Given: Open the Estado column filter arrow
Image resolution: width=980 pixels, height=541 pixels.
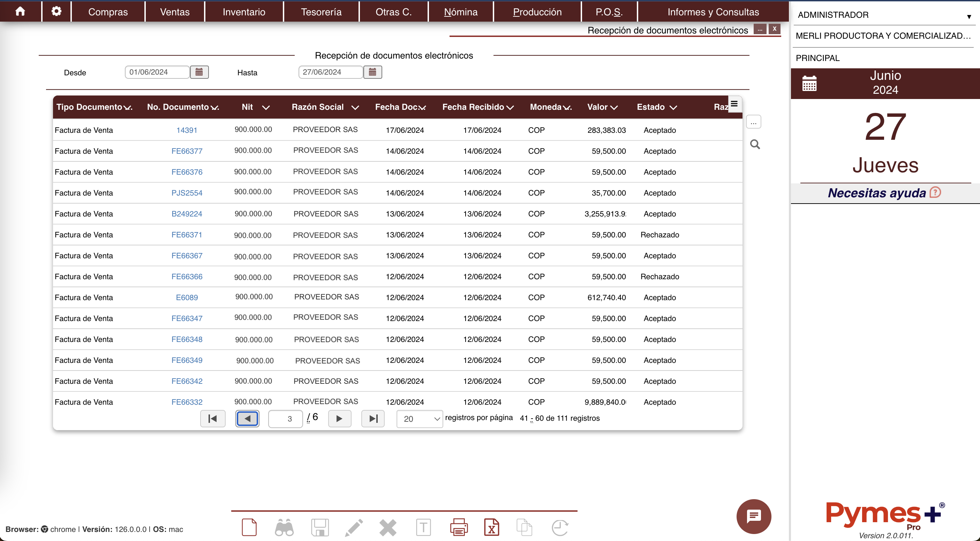Looking at the screenshot, I should tap(673, 108).
